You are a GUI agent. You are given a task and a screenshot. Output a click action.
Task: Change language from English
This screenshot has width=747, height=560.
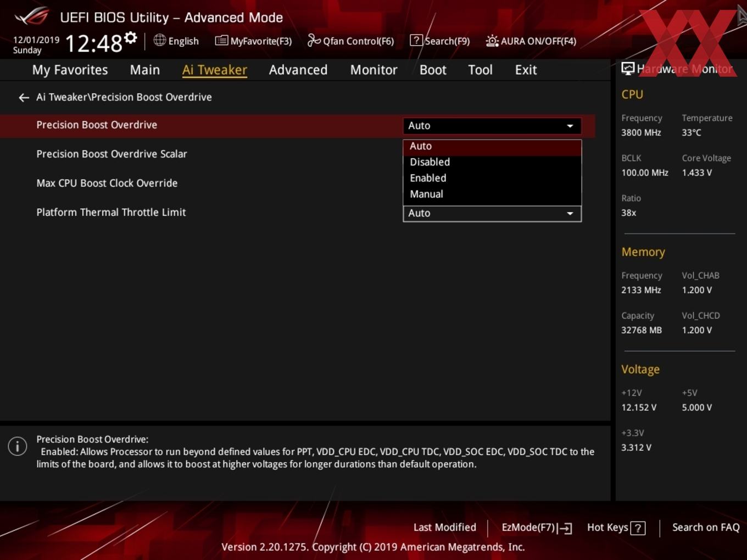pyautogui.click(x=176, y=41)
